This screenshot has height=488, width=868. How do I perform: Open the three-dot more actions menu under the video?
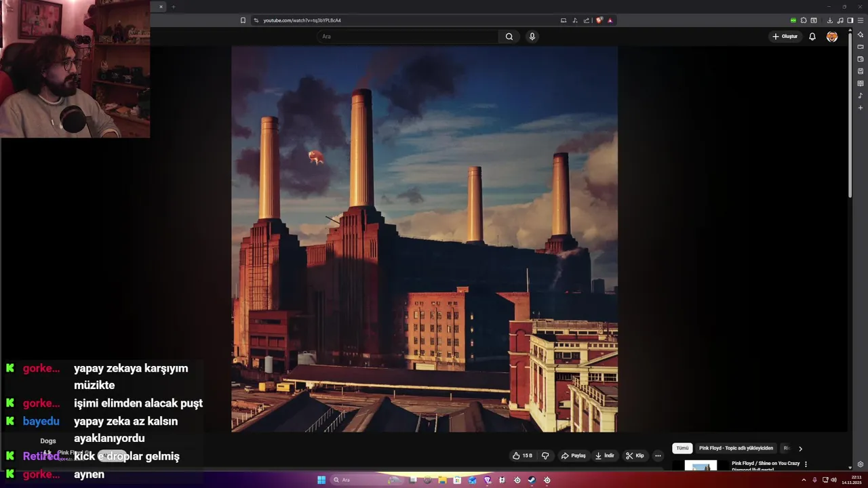coord(658,455)
